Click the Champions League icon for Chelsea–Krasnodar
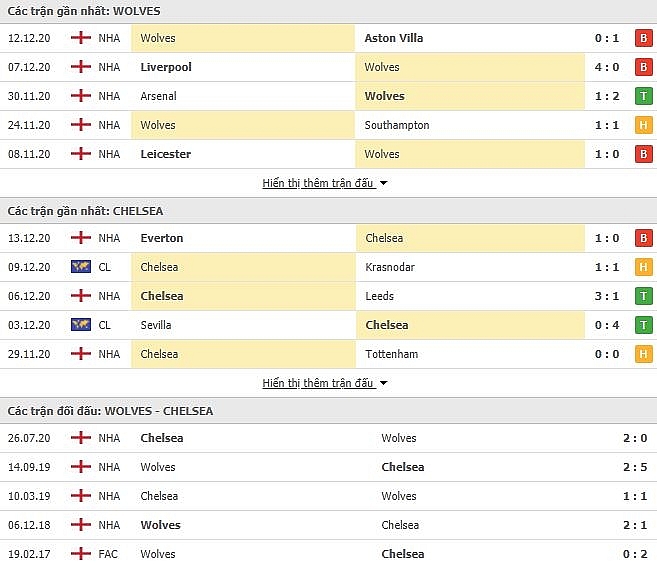The height and width of the screenshot is (565, 657). [x=81, y=267]
